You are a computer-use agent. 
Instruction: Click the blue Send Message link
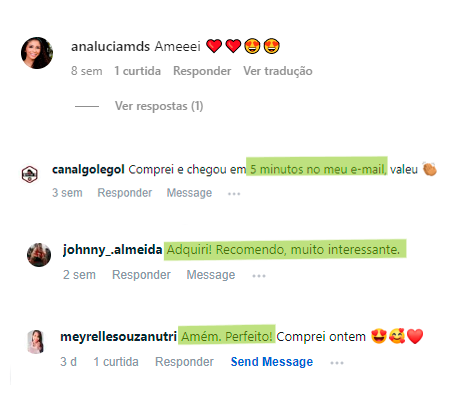pyautogui.click(x=272, y=362)
